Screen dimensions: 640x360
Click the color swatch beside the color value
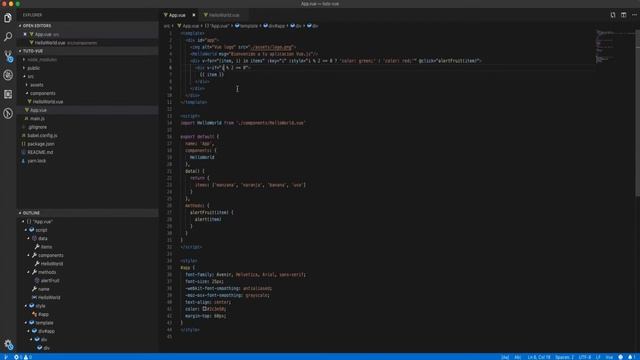pos(204,309)
